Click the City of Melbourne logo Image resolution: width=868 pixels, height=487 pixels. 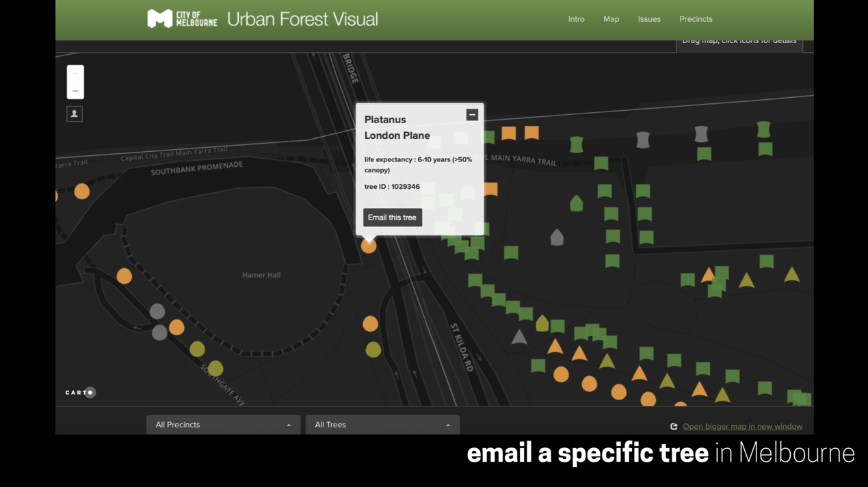click(x=182, y=18)
